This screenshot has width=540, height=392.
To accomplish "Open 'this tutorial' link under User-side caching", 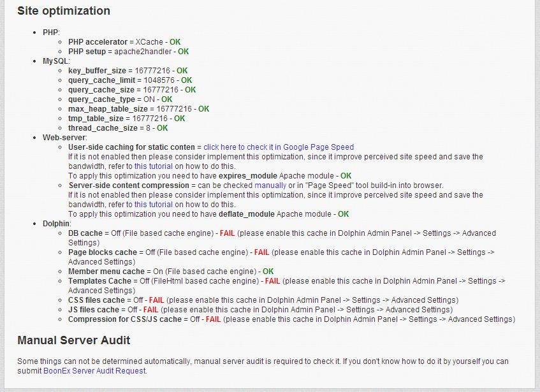I will (x=153, y=166).
